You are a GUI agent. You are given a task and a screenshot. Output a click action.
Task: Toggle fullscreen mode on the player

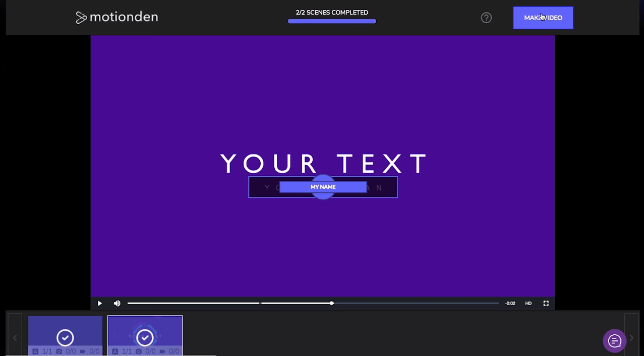coord(546,303)
